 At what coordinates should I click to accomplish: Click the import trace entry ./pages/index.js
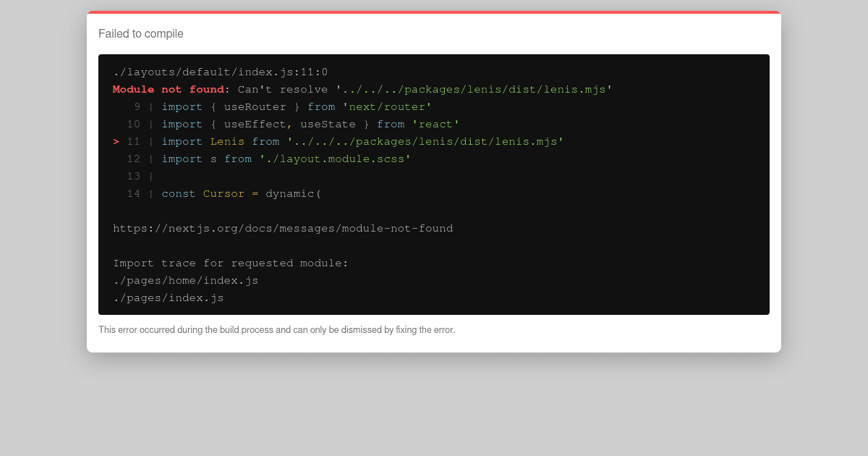click(167, 297)
